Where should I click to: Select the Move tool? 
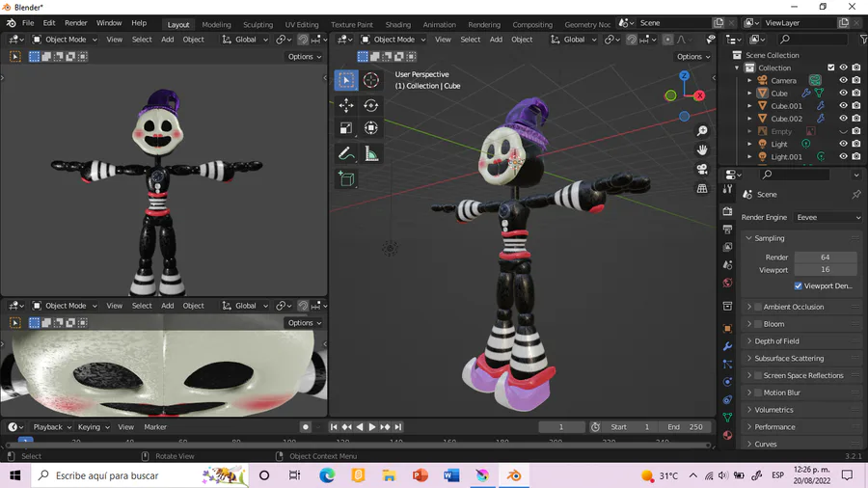[x=346, y=105]
